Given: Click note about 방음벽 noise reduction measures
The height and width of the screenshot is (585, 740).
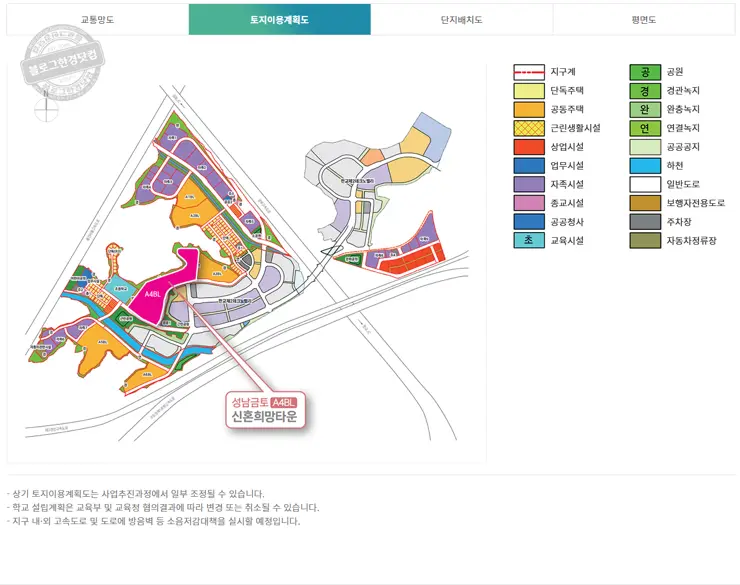Looking at the screenshot, I should 153,521.
